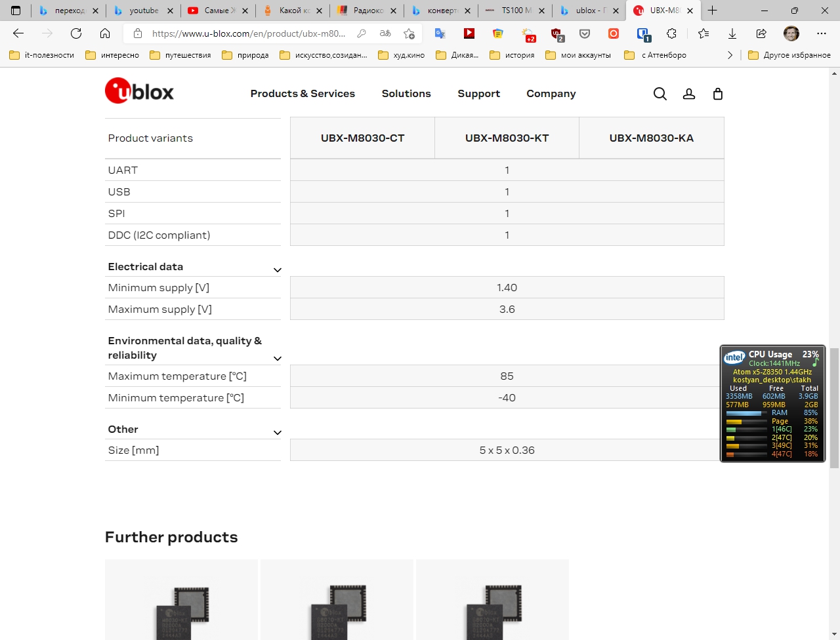This screenshot has height=640, width=840.
Task: Open the u-blox site search
Action: point(660,94)
